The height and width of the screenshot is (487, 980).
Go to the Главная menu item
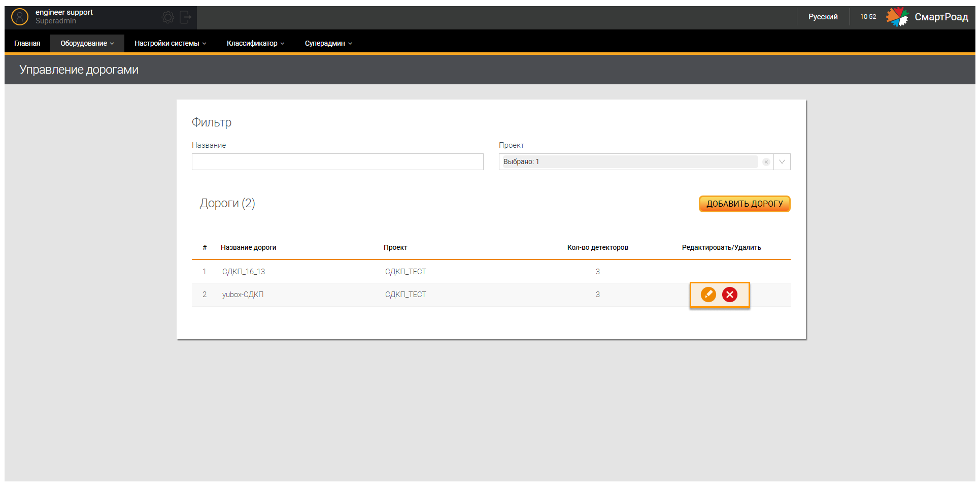click(x=27, y=43)
